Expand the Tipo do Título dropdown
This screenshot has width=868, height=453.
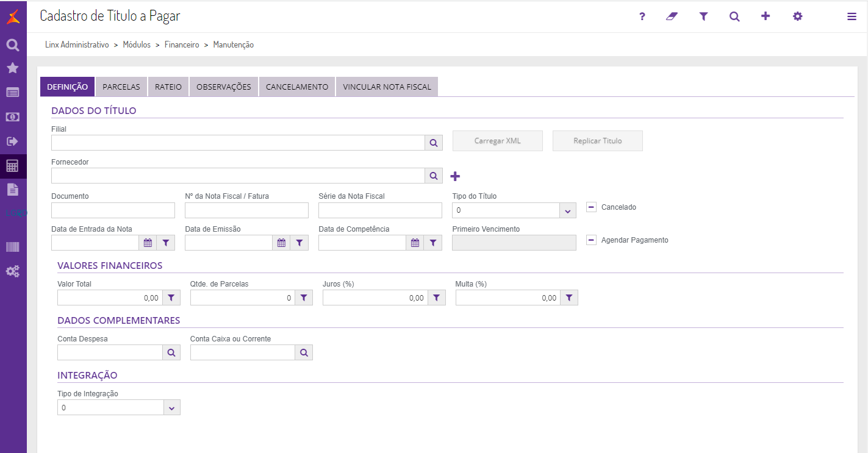tap(567, 210)
